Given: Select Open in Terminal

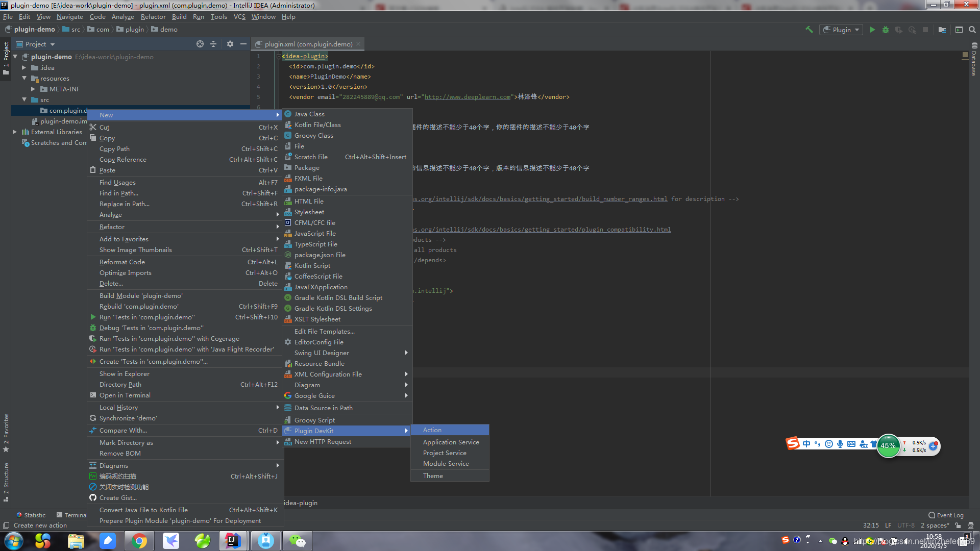Looking at the screenshot, I should [x=185, y=395].
